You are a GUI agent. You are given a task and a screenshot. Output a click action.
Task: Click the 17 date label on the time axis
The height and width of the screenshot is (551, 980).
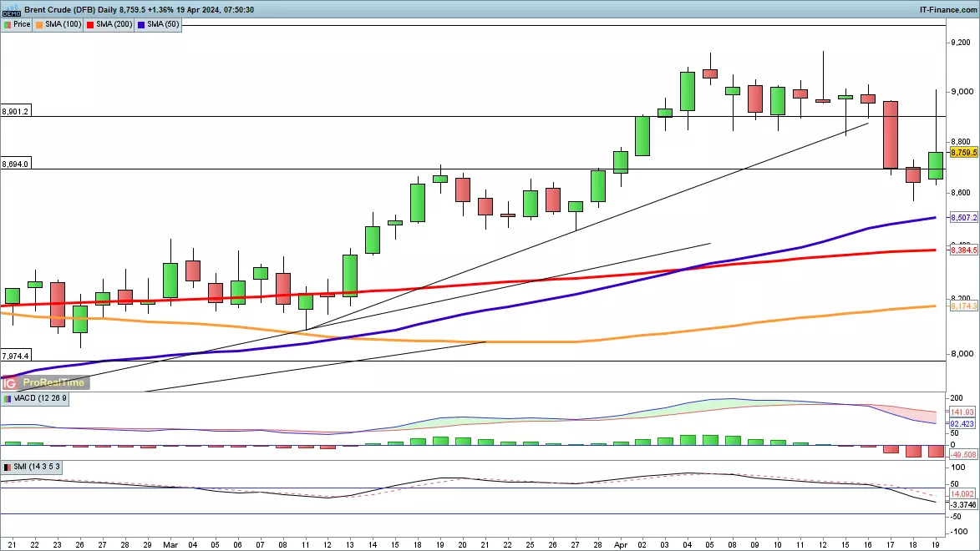pyautogui.click(x=890, y=545)
